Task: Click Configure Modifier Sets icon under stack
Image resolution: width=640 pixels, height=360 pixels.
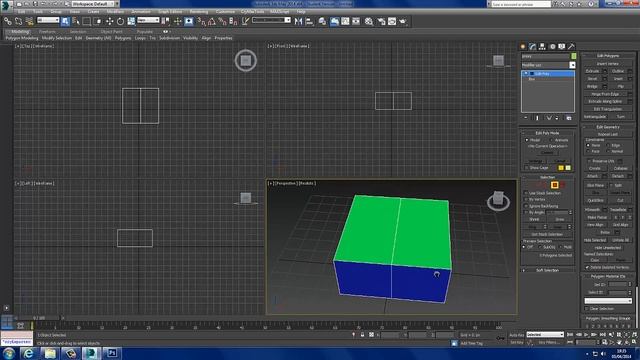Action: pyautogui.click(x=569, y=118)
